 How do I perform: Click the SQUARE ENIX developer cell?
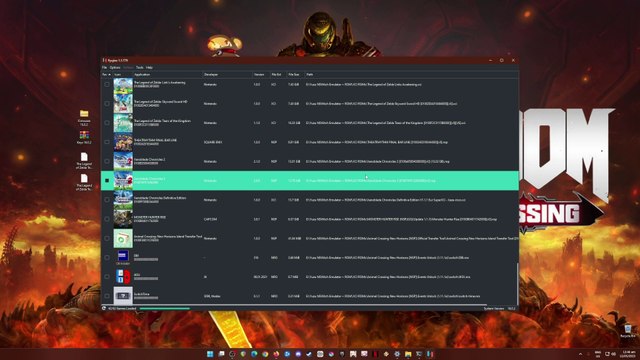(x=213, y=142)
